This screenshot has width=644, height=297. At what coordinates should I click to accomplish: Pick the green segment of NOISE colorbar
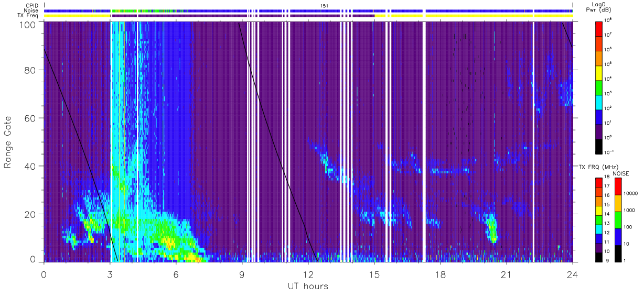click(618, 220)
